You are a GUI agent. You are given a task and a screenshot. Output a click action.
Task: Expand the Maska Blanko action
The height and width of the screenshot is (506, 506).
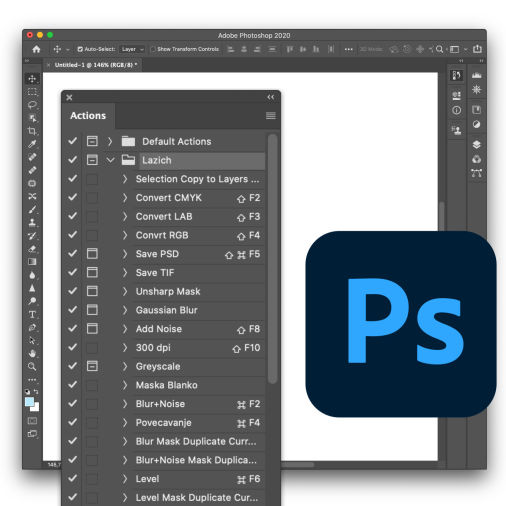coord(125,385)
